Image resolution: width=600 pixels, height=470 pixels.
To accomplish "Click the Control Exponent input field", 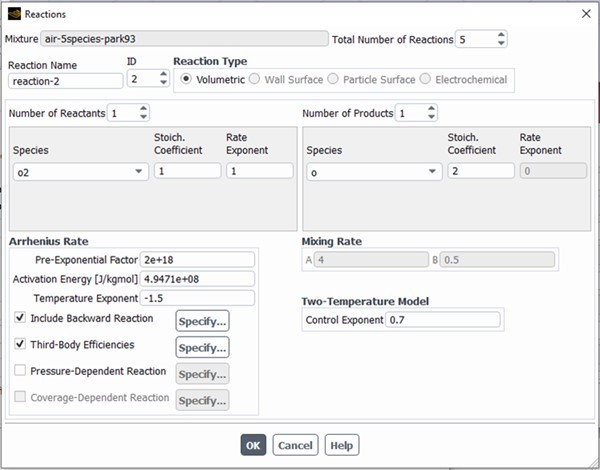I will pyautogui.click(x=441, y=320).
